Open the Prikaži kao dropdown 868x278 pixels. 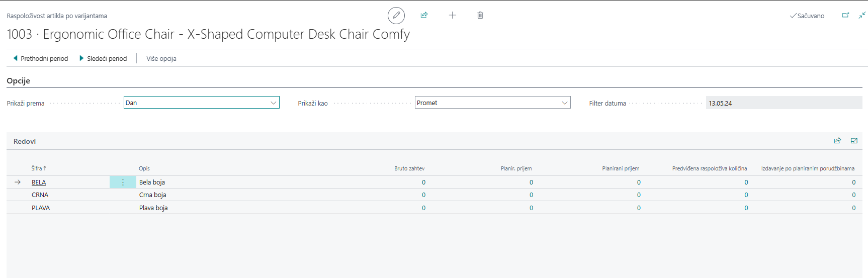point(492,103)
